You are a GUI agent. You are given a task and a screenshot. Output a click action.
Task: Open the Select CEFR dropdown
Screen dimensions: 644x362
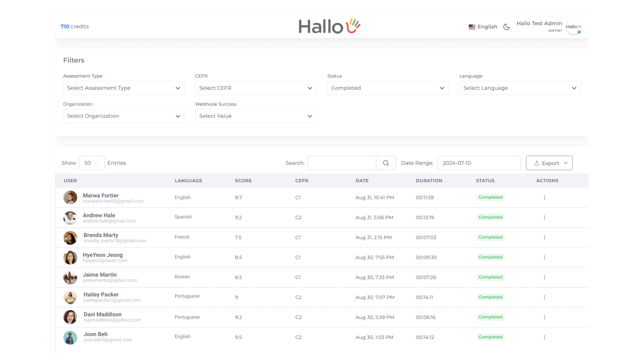(256, 88)
